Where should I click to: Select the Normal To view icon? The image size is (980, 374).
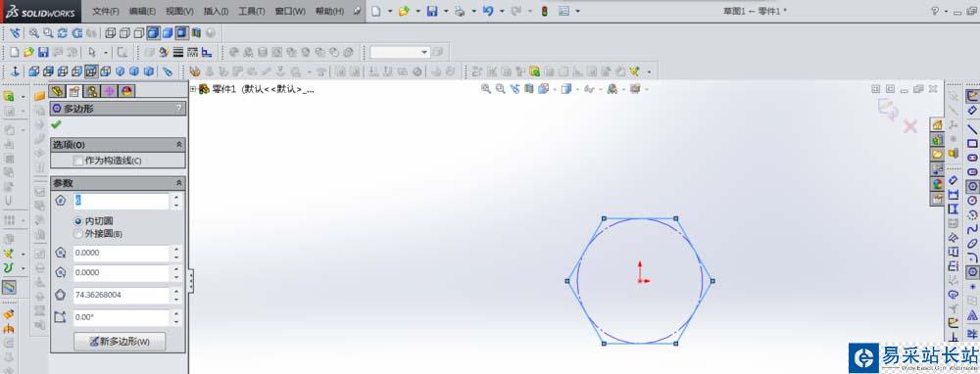coord(16,71)
